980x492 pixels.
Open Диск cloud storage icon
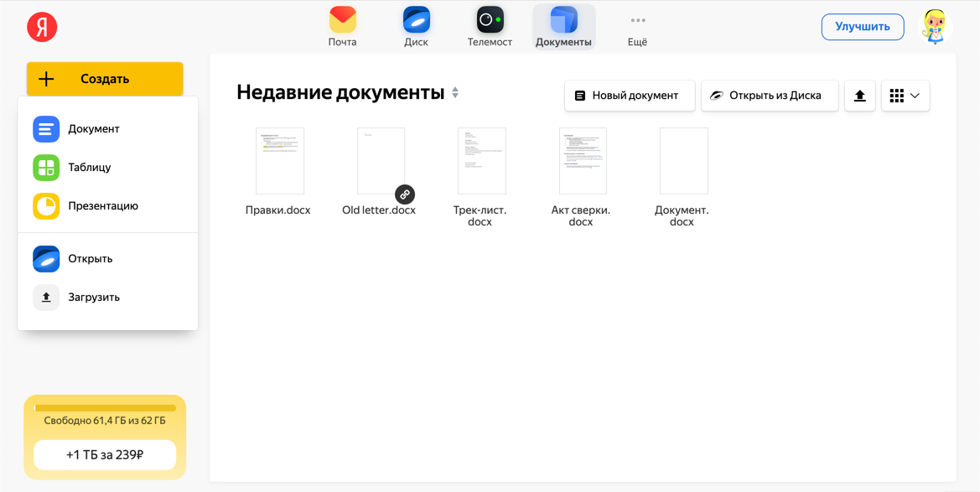point(416,20)
